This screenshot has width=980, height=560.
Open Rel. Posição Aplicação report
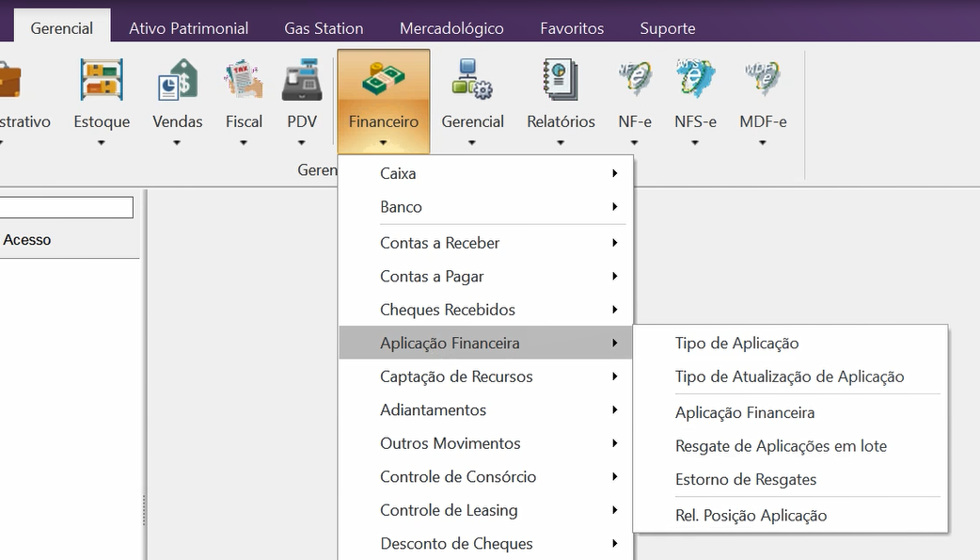click(751, 516)
